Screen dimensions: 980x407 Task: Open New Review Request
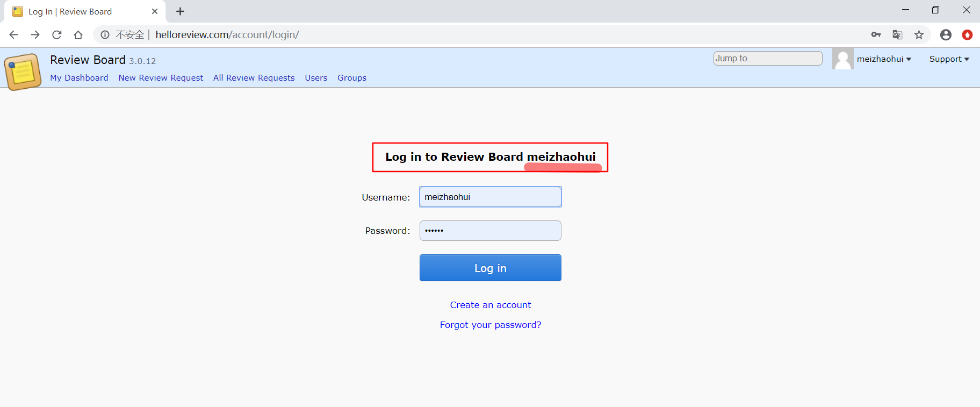click(161, 78)
